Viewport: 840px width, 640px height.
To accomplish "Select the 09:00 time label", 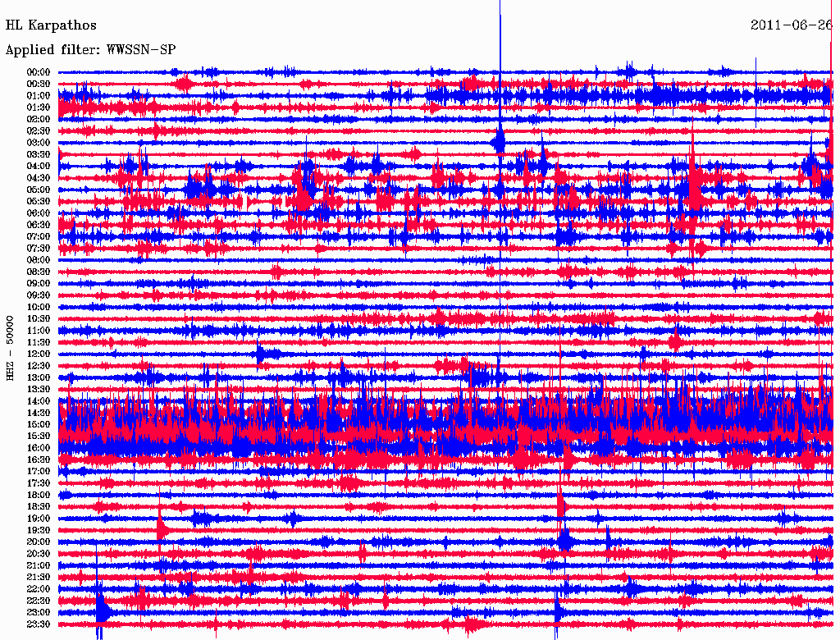I will pos(39,284).
